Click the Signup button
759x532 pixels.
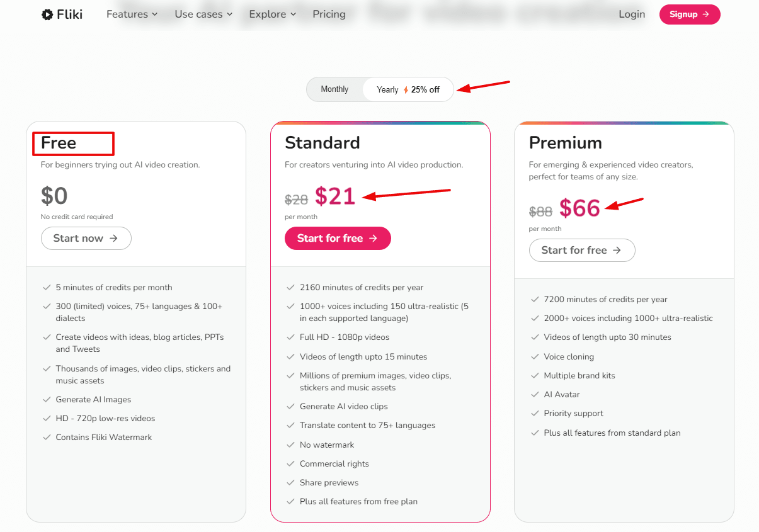click(x=690, y=14)
